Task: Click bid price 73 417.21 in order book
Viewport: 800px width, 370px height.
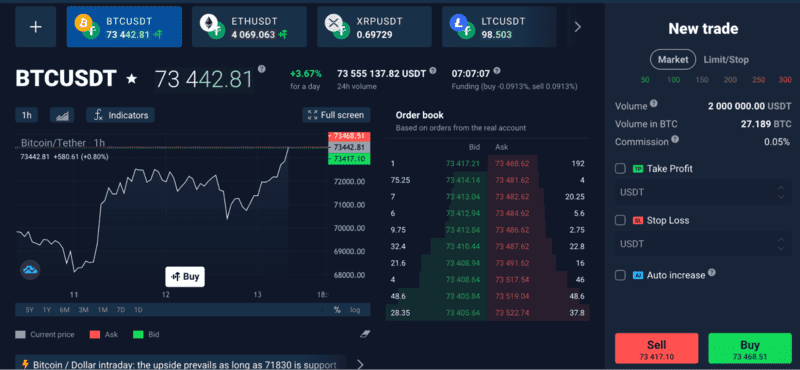Action: (x=463, y=163)
